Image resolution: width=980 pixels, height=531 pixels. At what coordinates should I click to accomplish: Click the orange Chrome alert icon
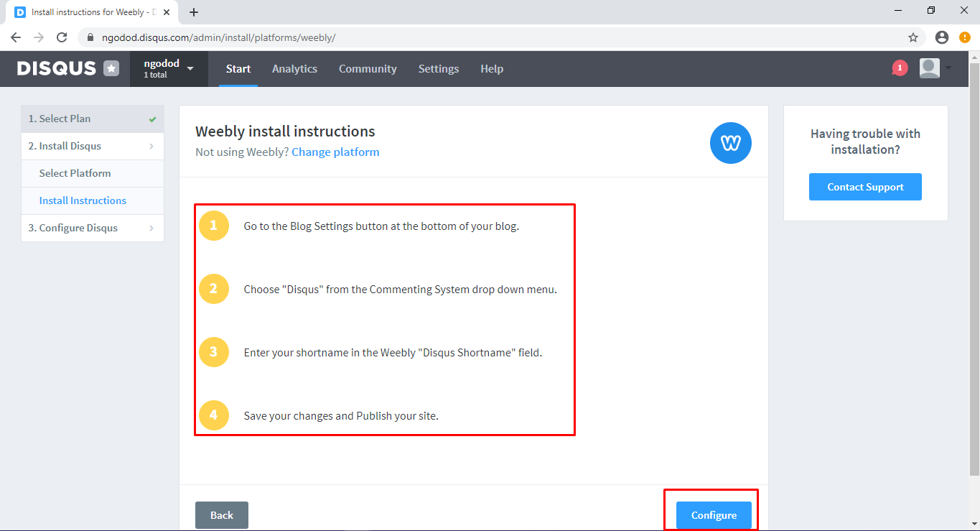coord(965,37)
